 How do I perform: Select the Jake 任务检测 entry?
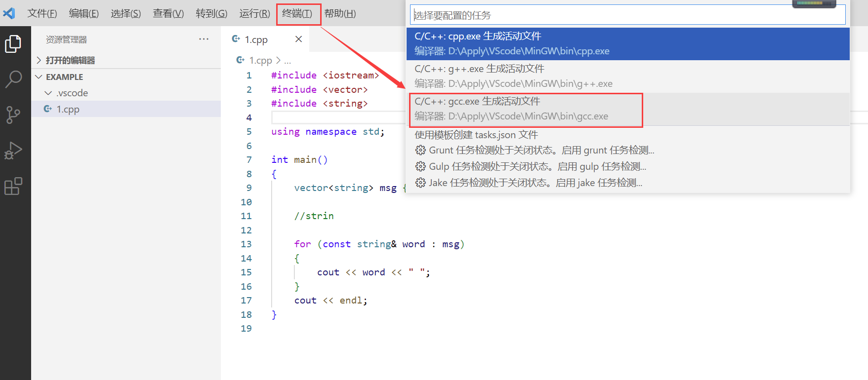tap(628, 183)
